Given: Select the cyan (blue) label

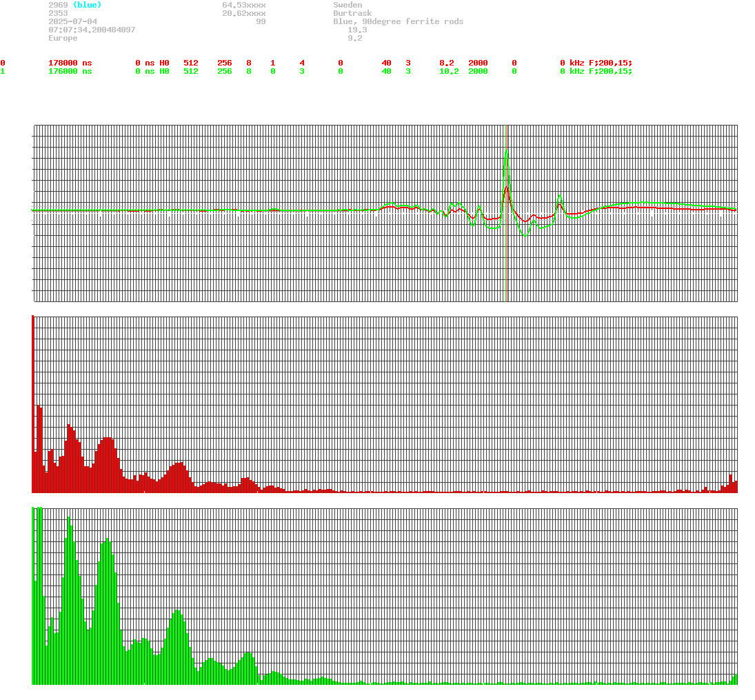Looking at the screenshot, I should [x=87, y=5].
